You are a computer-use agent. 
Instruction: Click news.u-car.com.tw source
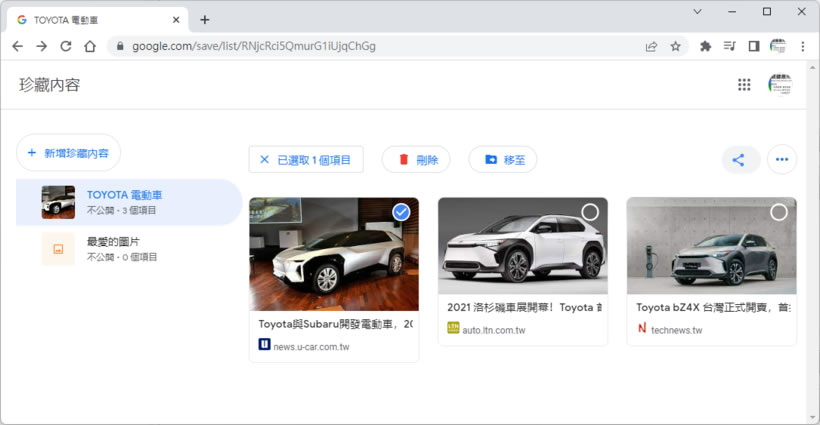point(311,347)
